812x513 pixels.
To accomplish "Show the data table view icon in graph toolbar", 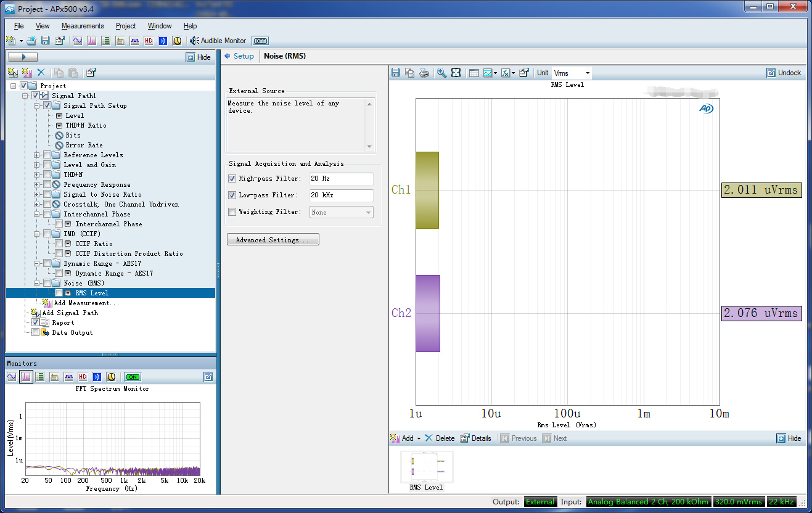I will click(x=474, y=73).
